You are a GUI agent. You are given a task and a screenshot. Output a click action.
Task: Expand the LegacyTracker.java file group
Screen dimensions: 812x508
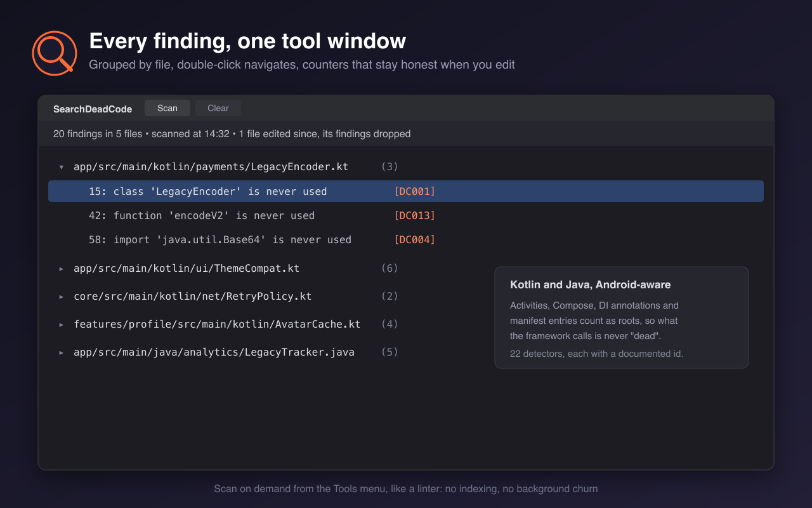(x=62, y=352)
